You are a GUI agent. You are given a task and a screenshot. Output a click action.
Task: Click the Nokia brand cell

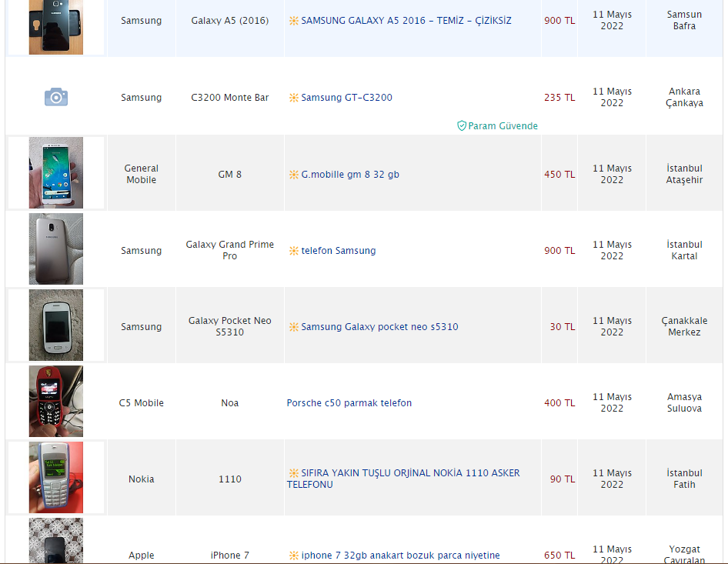pos(142,479)
